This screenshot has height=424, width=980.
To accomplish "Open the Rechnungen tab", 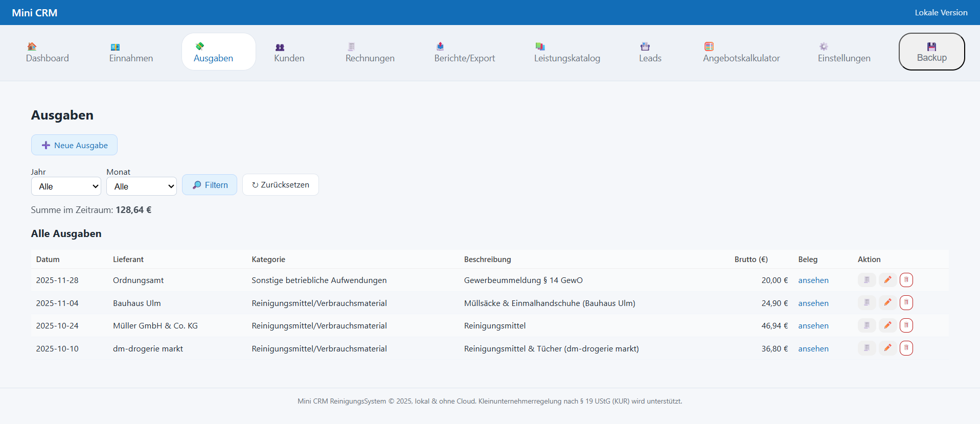I will click(370, 52).
